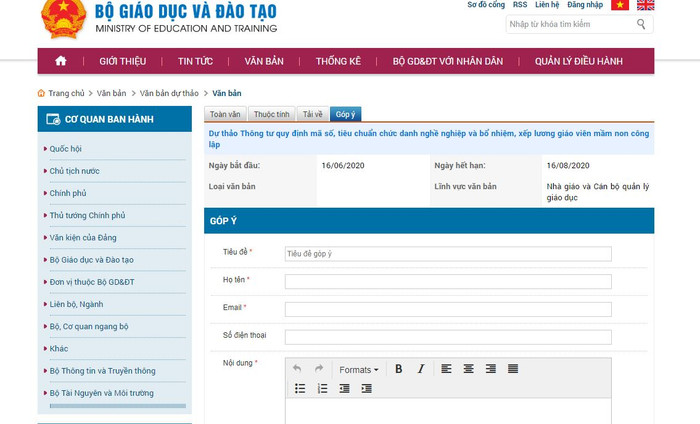Screen dimensions: 700x424
Task: Align text left in editor
Action: 447,369
